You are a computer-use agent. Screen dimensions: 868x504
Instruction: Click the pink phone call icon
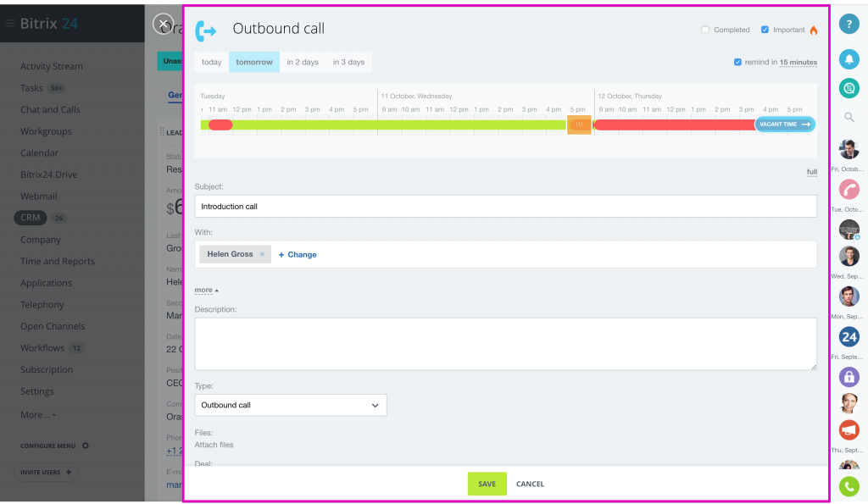[x=849, y=190]
